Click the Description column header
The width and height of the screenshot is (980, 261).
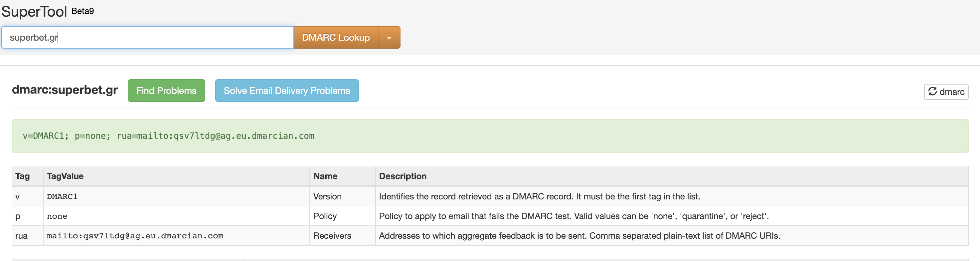point(403,176)
